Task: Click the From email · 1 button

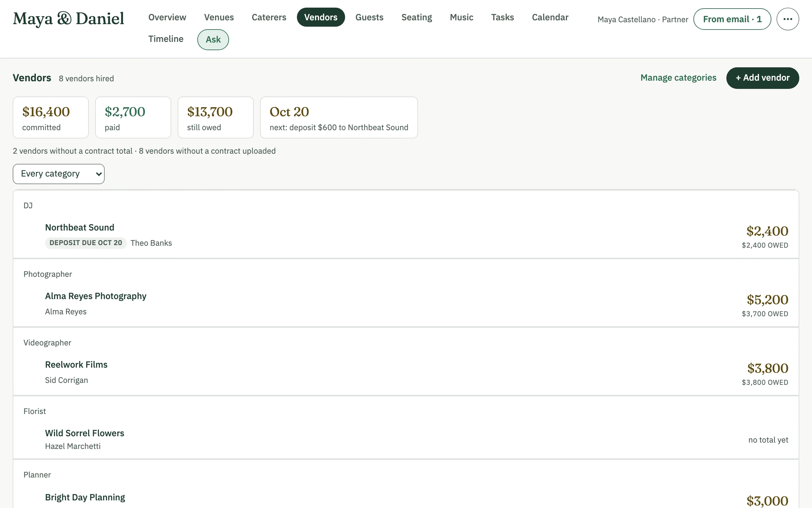Action: pos(732,19)
